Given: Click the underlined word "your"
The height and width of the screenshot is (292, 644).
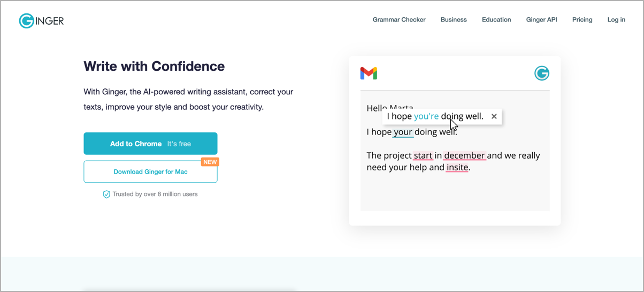Looking at the screenshot, I should [x=403, y=132].
